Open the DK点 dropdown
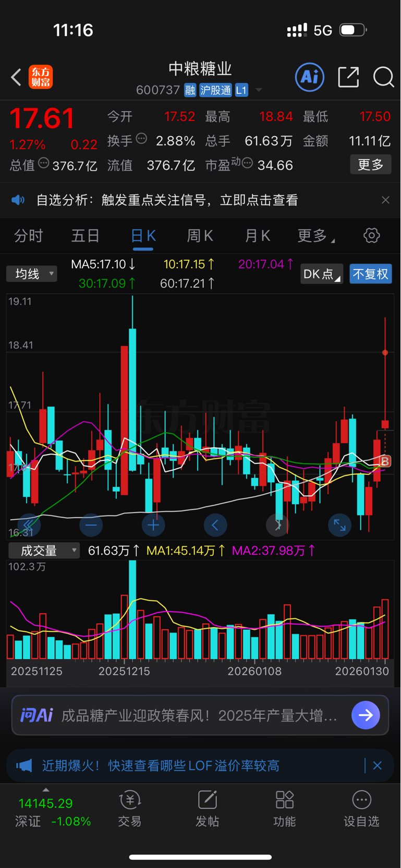 [x=322, y=274]
